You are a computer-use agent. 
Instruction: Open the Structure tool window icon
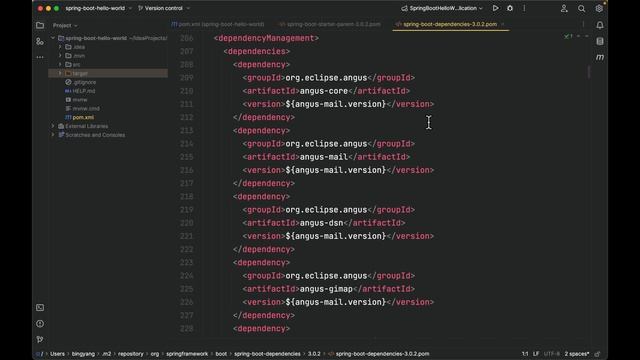coord(40,41)
